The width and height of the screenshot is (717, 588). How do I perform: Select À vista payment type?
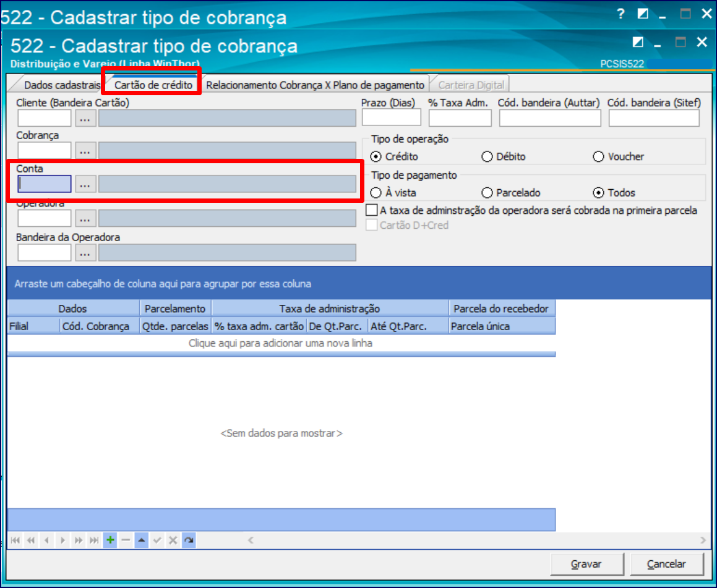pos(393,193)
